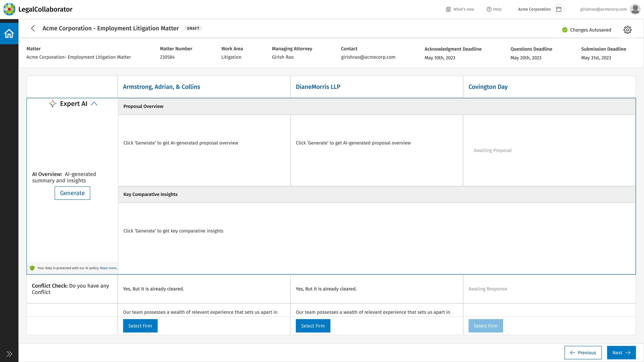Screen dimensions: 644x362
Task: Click the Home icon in sidebar
Action: 9,33
